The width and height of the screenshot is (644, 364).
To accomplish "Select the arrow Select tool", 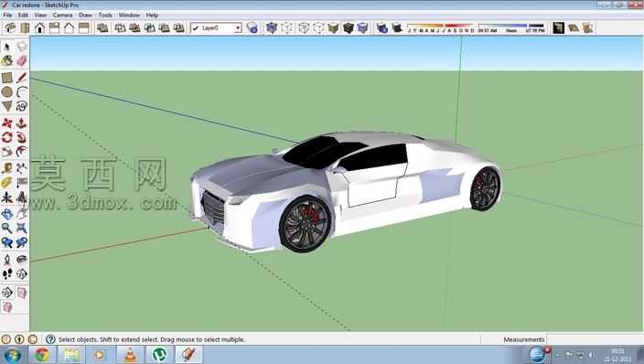I will [7, 47].
